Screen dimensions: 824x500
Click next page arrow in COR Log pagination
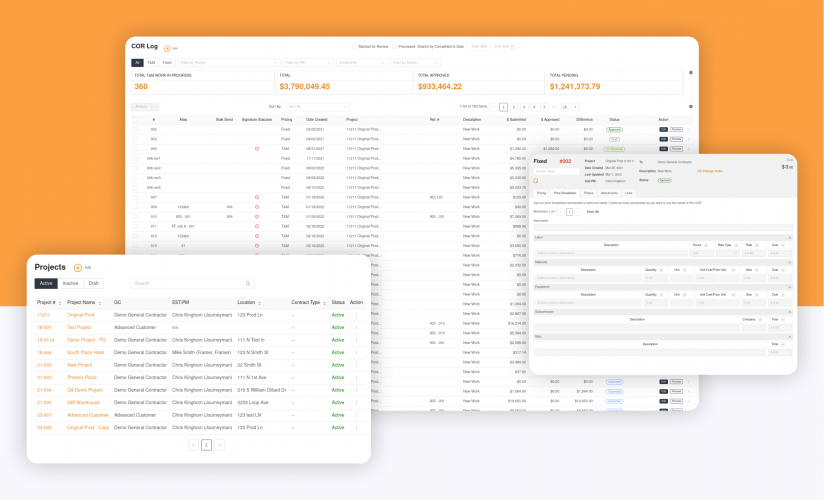point(575,107)
